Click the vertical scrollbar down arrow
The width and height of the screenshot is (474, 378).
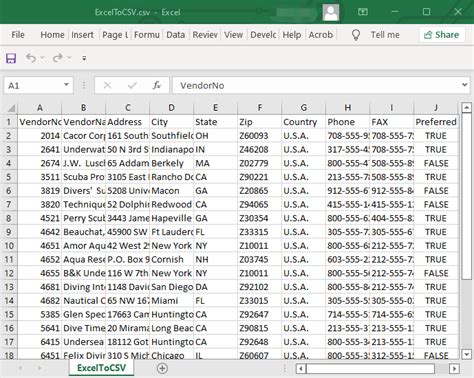(466, 354)
